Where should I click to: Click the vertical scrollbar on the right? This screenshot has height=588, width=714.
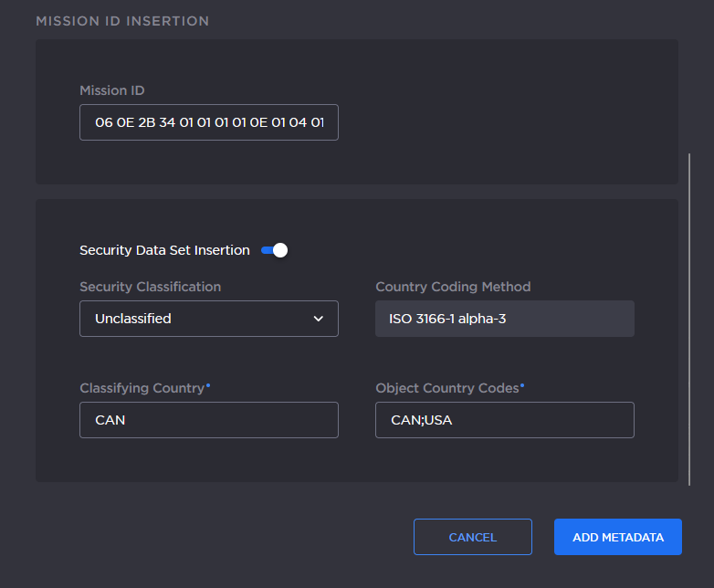click(690, 318)
